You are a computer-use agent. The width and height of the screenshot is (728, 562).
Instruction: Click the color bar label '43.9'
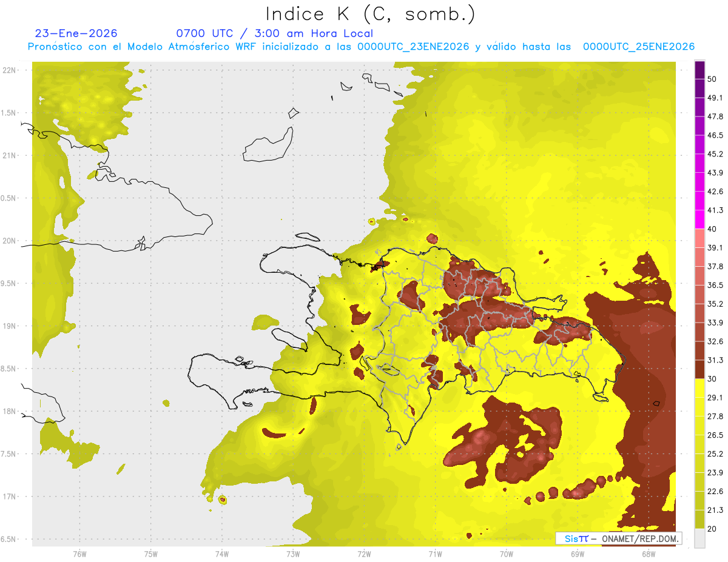[x=715, y=173]
